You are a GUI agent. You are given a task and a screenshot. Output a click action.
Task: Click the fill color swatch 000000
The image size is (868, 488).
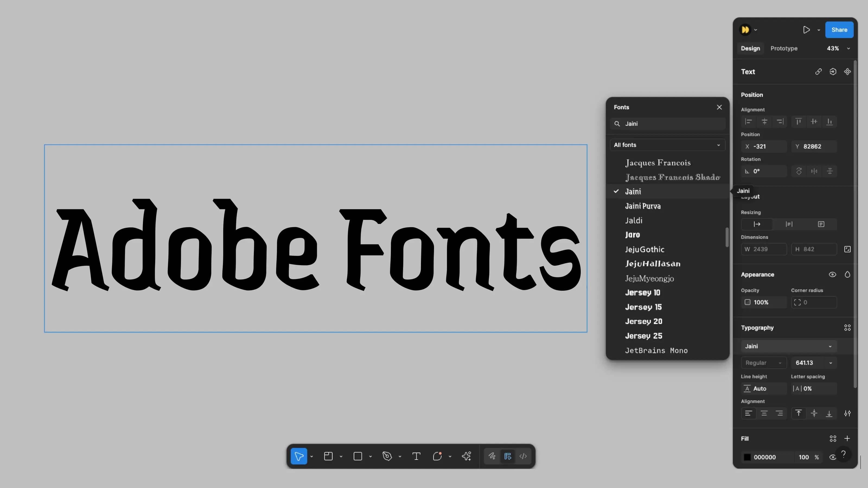point(747,457)
